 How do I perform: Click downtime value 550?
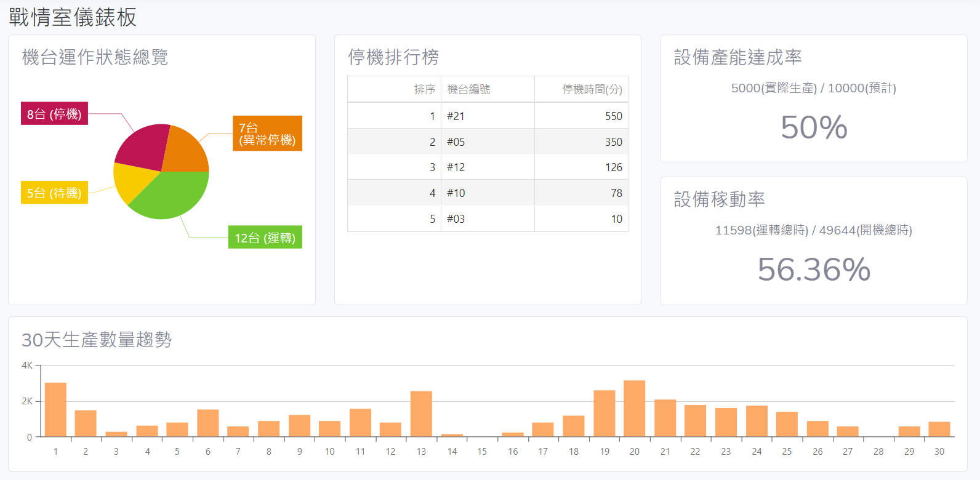pos(613,116)
